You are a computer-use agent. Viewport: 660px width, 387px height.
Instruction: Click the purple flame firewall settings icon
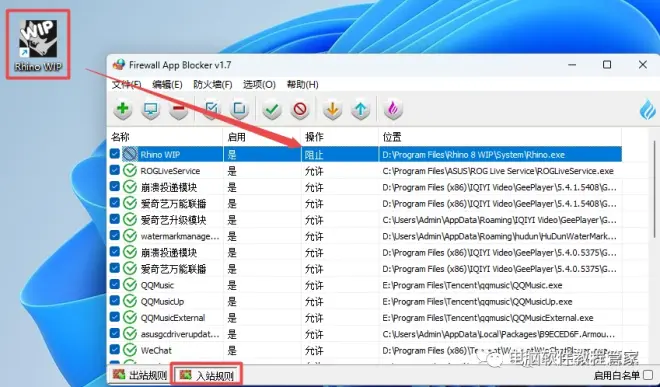(393, 109)
